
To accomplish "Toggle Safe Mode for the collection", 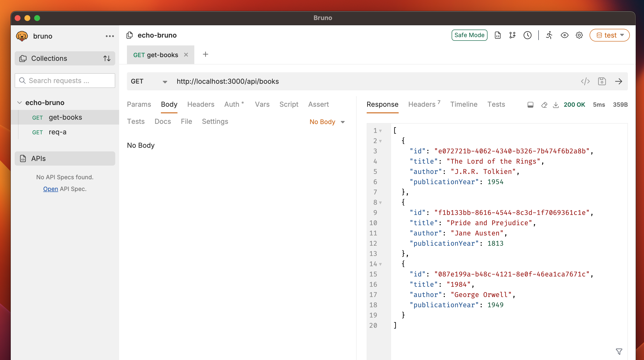I will pyautogui.click(x=469, y=35).
